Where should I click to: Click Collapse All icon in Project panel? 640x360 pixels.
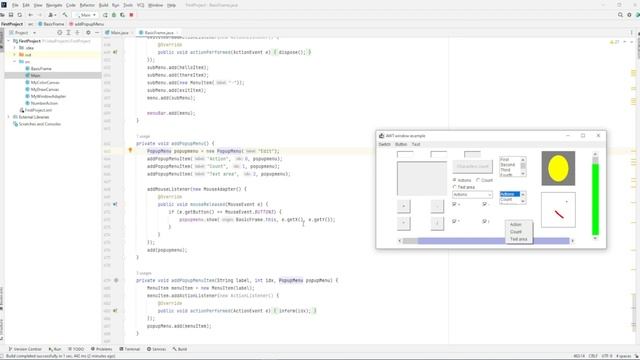(77, 33)
